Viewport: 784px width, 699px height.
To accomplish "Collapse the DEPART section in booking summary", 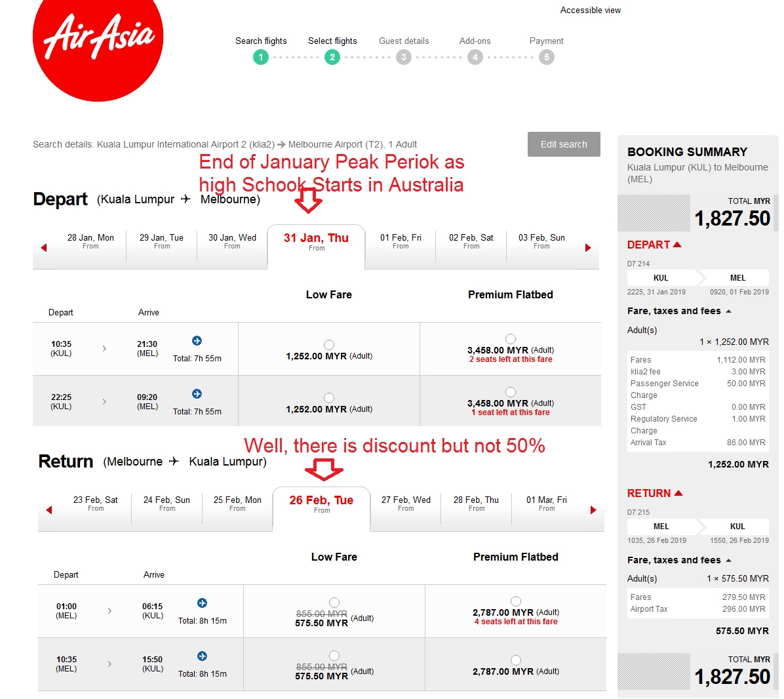I will point(677,245).
